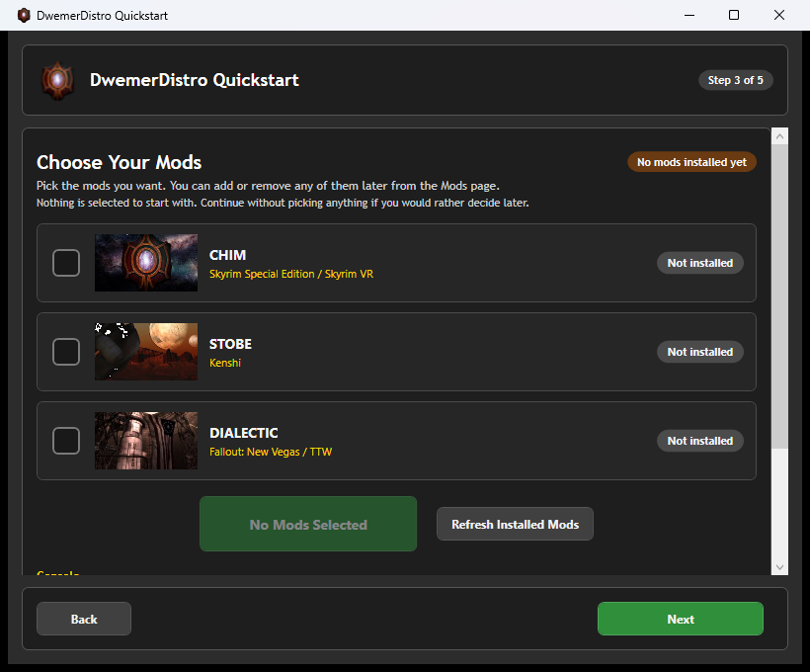
Task: Click the No mods installed yet badge
Action: [691, 162]
